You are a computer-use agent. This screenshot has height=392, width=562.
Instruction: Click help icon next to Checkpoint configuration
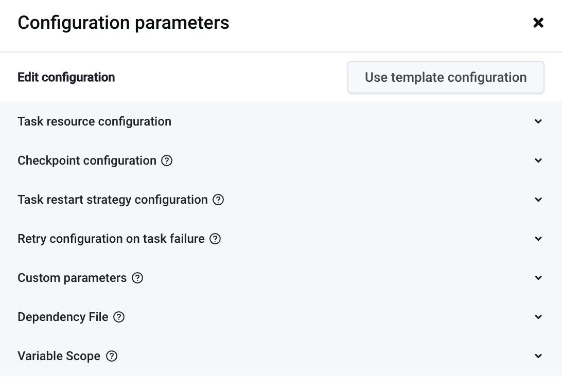click(167, 161)
